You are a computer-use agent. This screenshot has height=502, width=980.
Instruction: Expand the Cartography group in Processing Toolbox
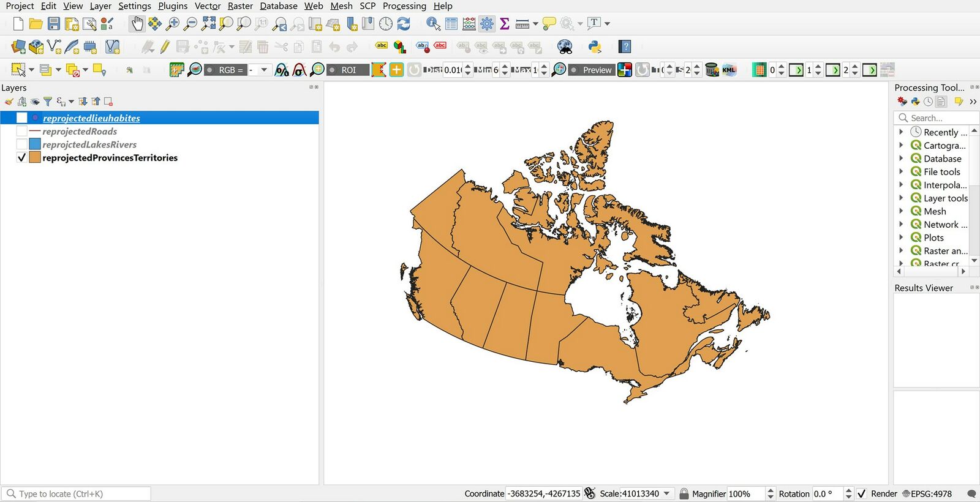click(901, 145)
